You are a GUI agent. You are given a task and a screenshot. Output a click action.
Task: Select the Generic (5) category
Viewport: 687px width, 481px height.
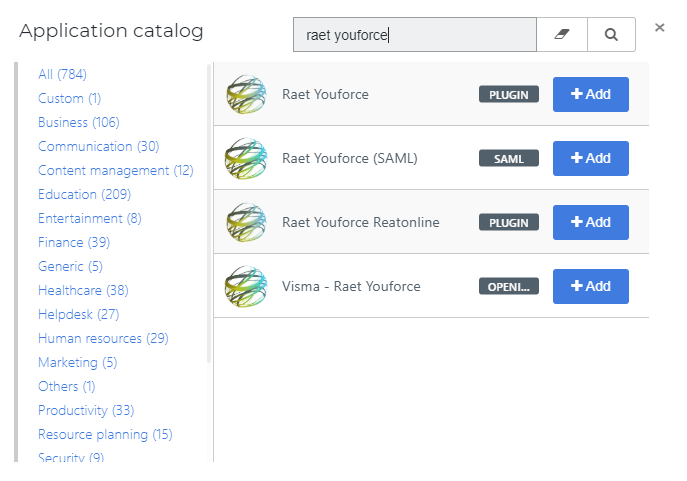tap(70, 266)
